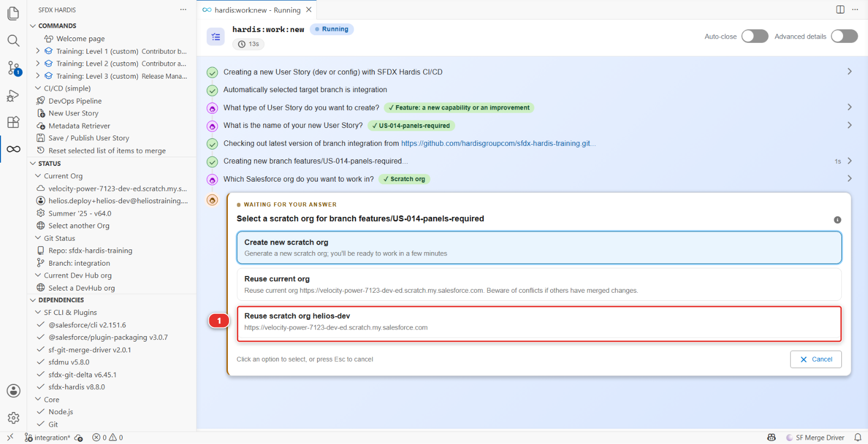Click integration* branch in status bar
The height and width of the screenshot is (444, 868).
tap(47, 437)
